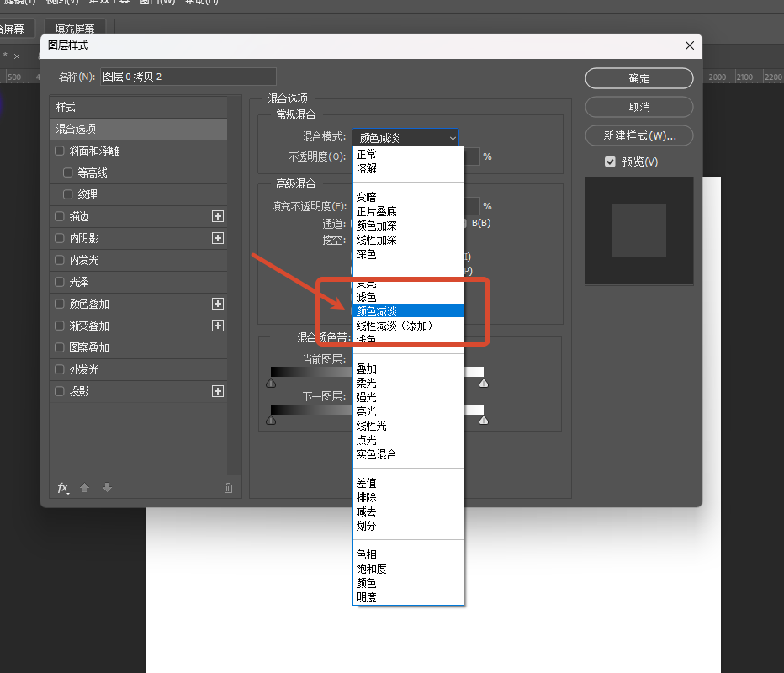The height and width of the screenshot is (673, 784).
Task: Click the 名称(N) field with 图层 0 拷贝 2
Action: pos(188,77)
